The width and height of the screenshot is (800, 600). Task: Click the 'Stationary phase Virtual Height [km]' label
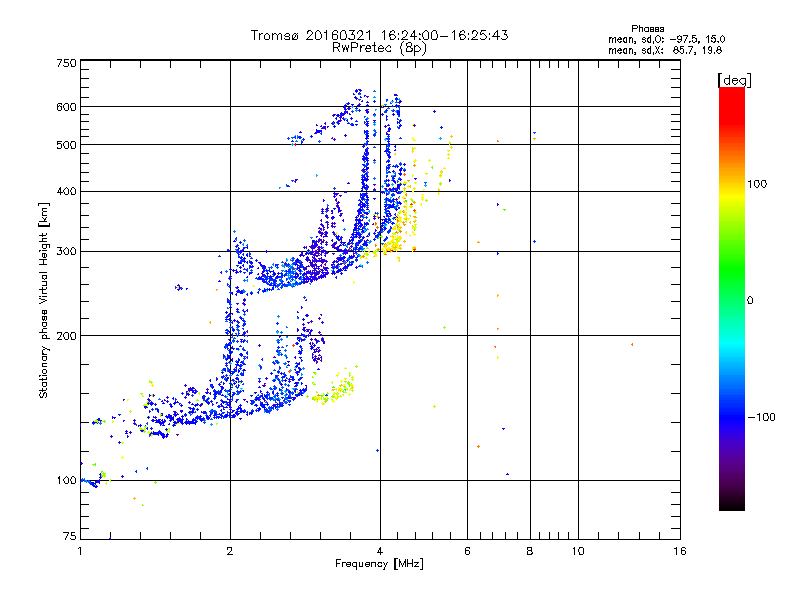click(x=44, y=301)
